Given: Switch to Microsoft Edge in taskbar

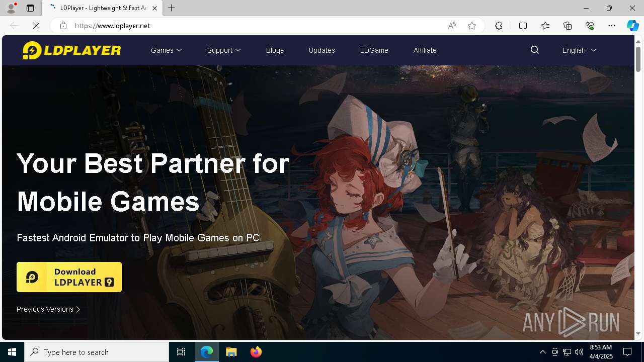Looking at the screenshot, I should [x=207, y=352].
